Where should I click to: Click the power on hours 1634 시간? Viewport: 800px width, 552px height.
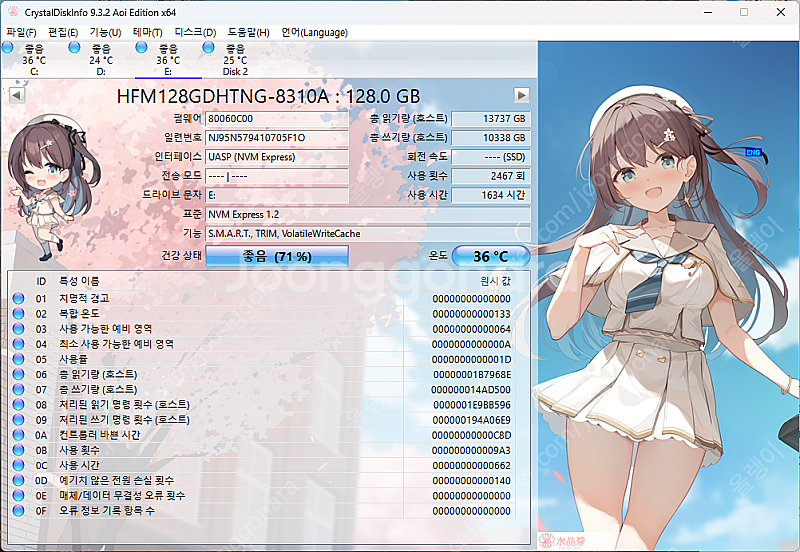point(491,195)
